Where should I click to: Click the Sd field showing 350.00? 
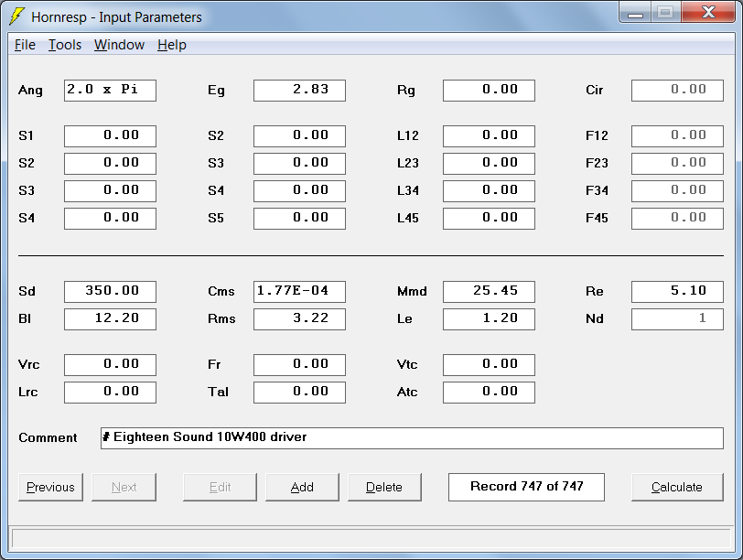pyautogui.click(x=110, y=292)
